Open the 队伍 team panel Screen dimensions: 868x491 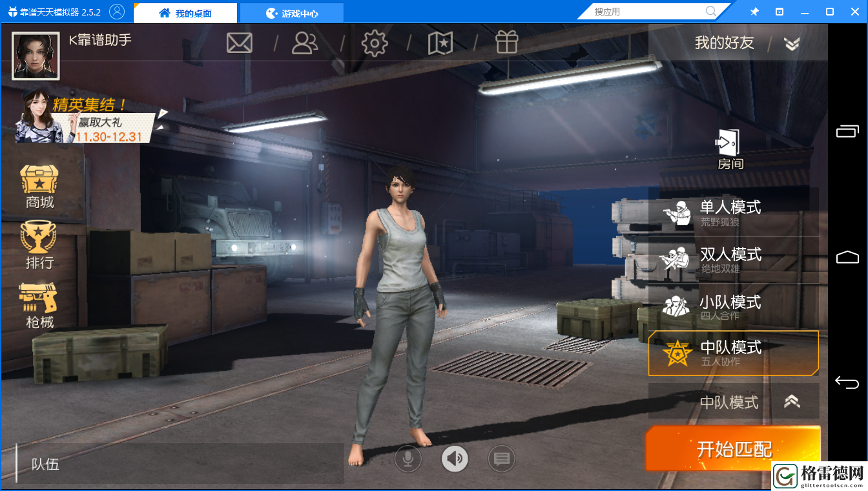[180, 464]
